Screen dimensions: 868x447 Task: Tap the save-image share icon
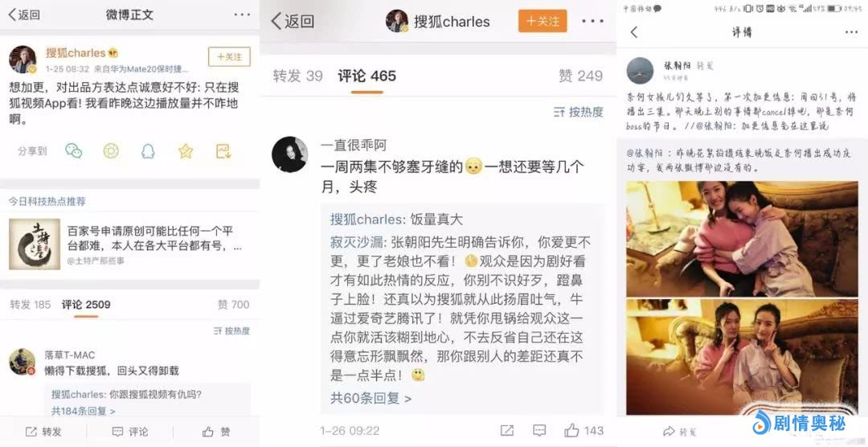(x=223, y=150)
